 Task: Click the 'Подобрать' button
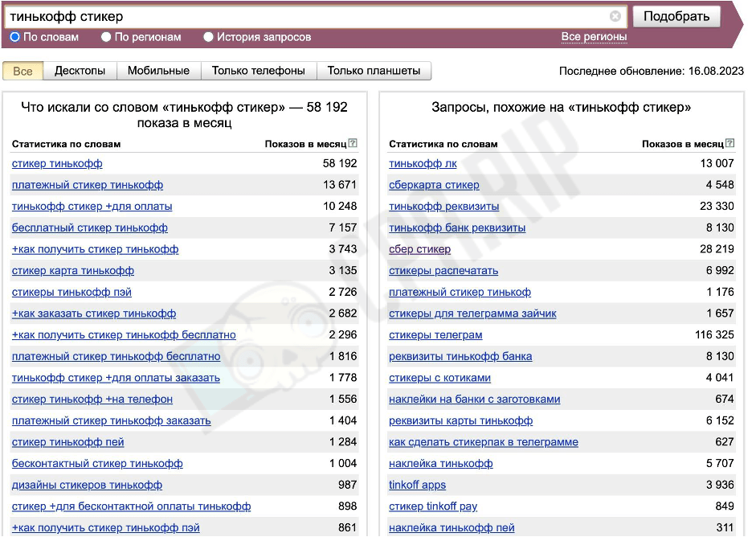click(676, 16)
